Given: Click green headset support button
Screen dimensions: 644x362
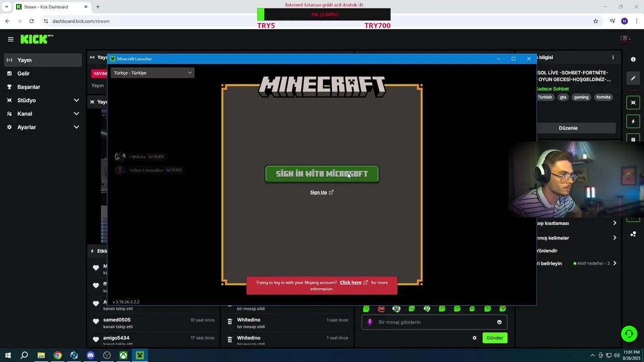Looking at the screenshot, I should [629, 333].
